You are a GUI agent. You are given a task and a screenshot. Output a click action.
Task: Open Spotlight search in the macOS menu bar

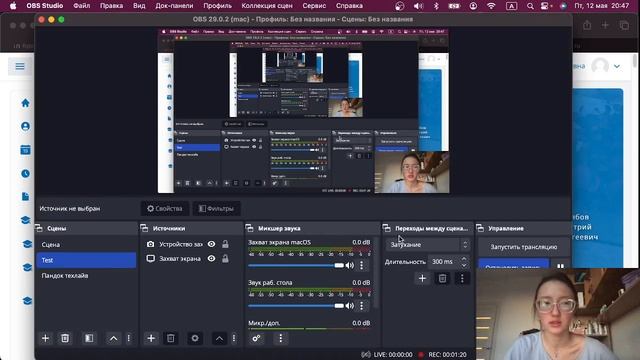pos(530,6)
